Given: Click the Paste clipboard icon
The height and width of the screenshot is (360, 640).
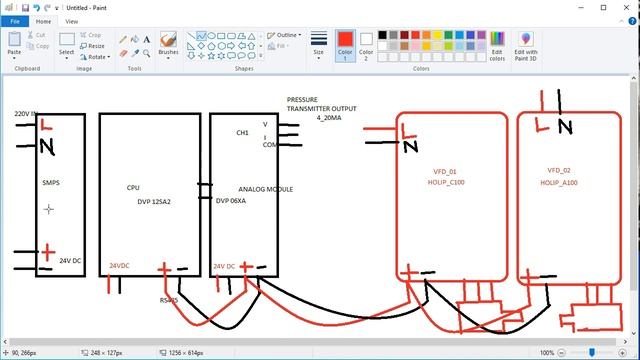Looking at the screenshot, I should [14, 39].
